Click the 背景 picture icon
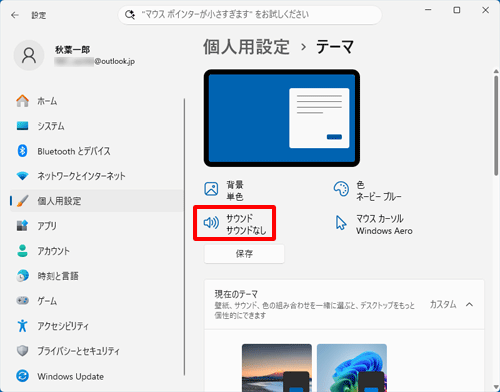500x392 pixels. click(x=211, y=189)
